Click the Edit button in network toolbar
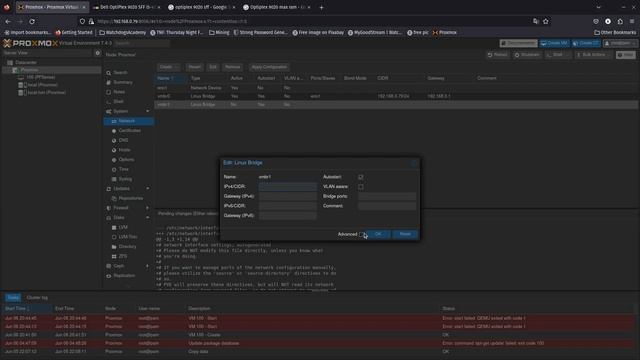Viewport: 640px width, 360px height. tap(213, 67)
